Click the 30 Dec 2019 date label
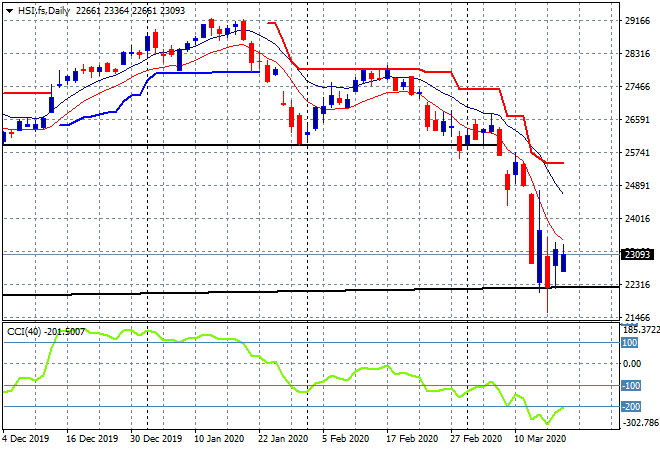Viewport: 660px width, 450px height. (x=156, y=439)
